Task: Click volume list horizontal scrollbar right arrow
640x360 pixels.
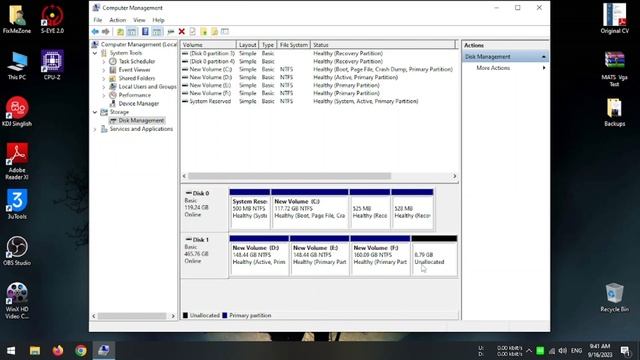Action: point(454,176)
